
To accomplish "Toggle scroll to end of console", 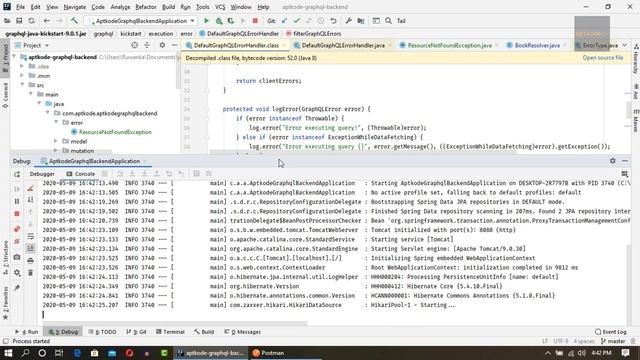I will point(30,248).
